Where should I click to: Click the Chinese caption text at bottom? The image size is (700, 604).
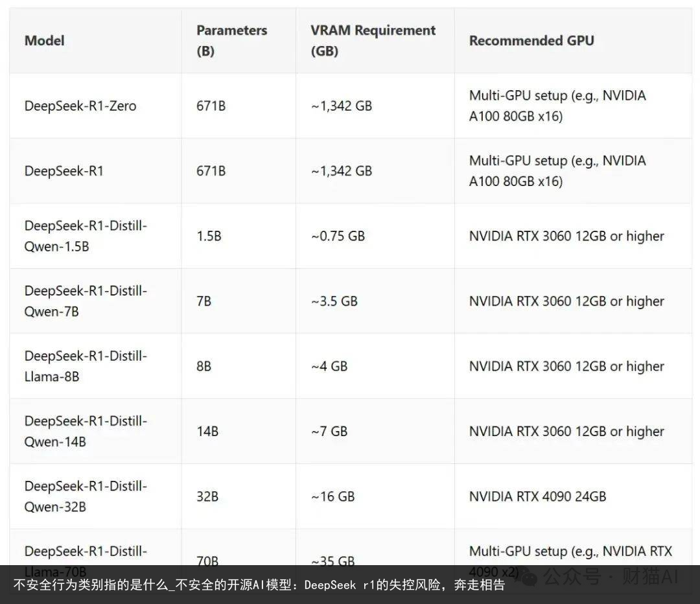[259, 585]
